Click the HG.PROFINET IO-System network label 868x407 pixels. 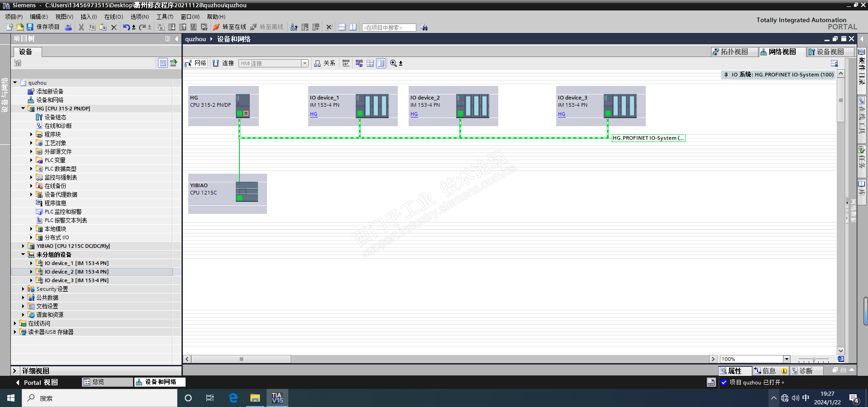click(649, 138)
